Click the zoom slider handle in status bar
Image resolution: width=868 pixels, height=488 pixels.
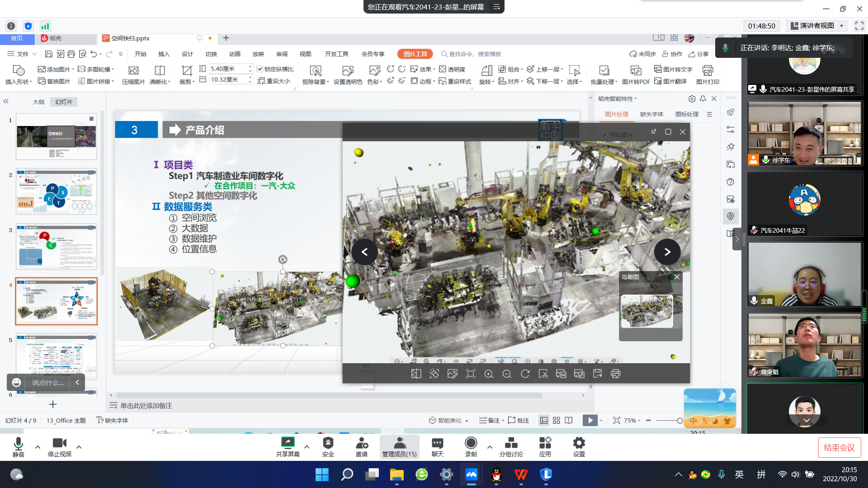point(679,421)
